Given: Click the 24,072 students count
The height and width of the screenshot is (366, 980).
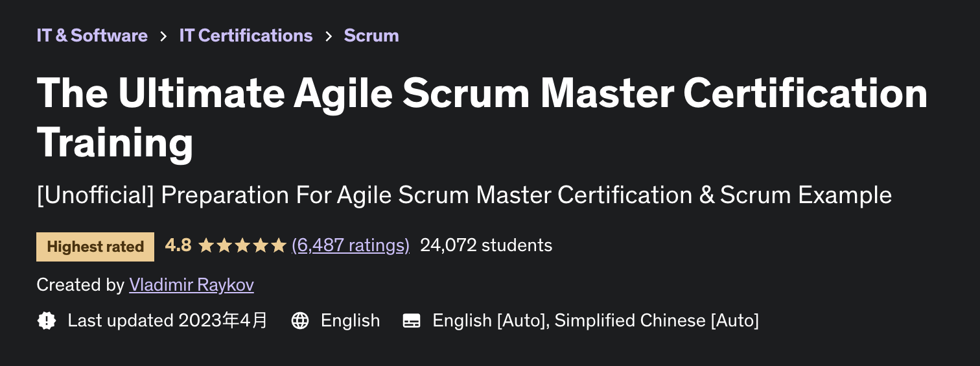Looking at the screenshot, I should [486, 245].
